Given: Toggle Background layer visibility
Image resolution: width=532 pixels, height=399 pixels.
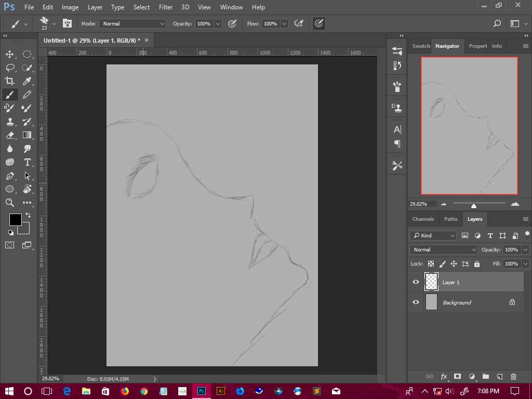Looking at the screenshot, I should click(416, 302).
